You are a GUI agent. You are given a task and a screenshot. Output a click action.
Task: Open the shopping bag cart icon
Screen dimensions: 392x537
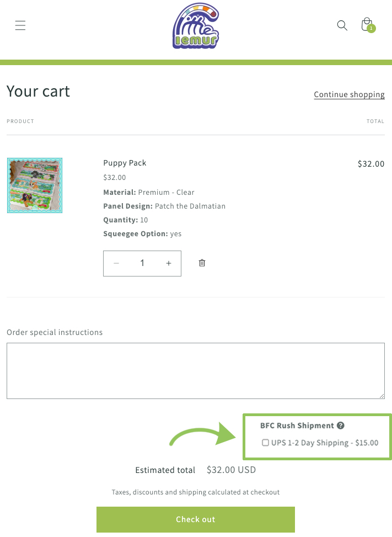pos(366,24)
